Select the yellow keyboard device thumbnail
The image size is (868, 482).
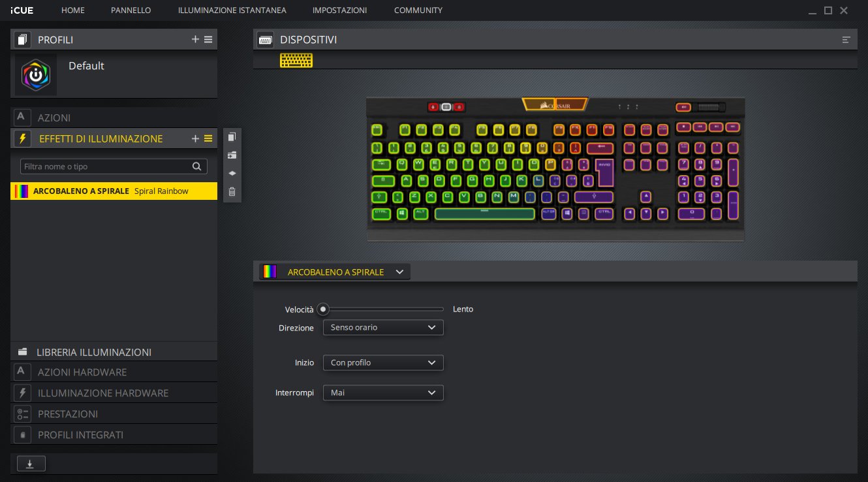point(296,60)
